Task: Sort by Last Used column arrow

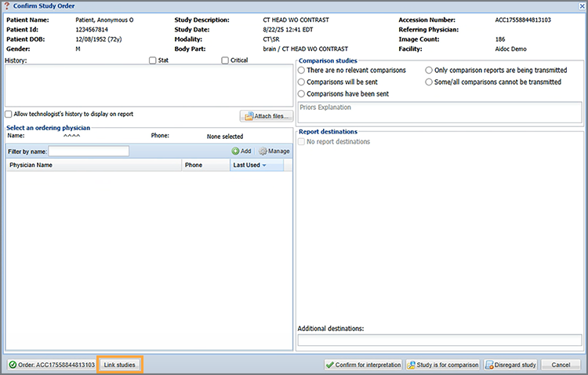Action: pyautogui.click(x=264, y=166)
